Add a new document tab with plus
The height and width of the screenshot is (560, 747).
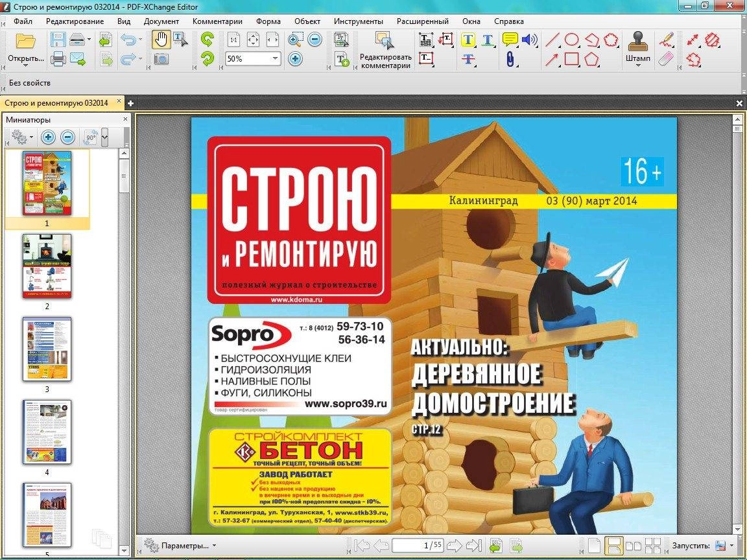pos(130,103)
